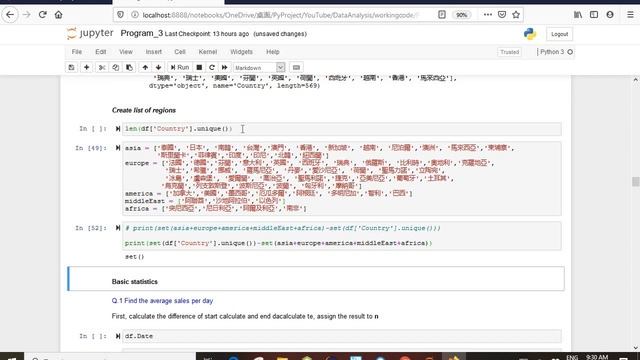Open browser home page
This screenshot has height=360, width=640.
(x=58, y=15)
